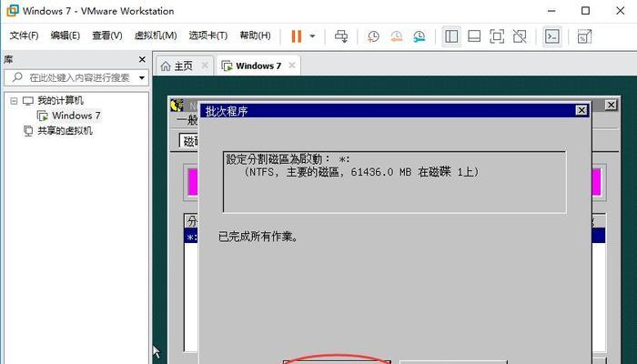
Task: Collapse the 我的计算机 tree node
Action: [x=14, y=101]
